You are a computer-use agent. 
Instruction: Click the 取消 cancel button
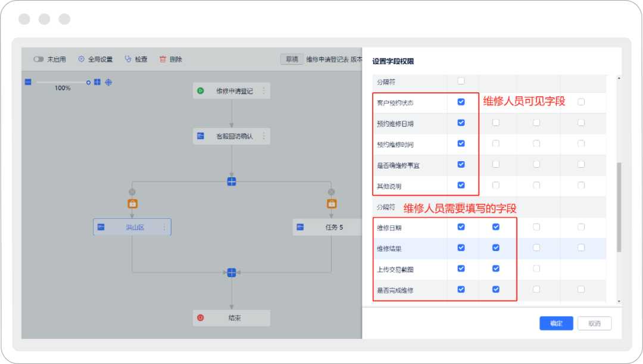pos(594,324)
